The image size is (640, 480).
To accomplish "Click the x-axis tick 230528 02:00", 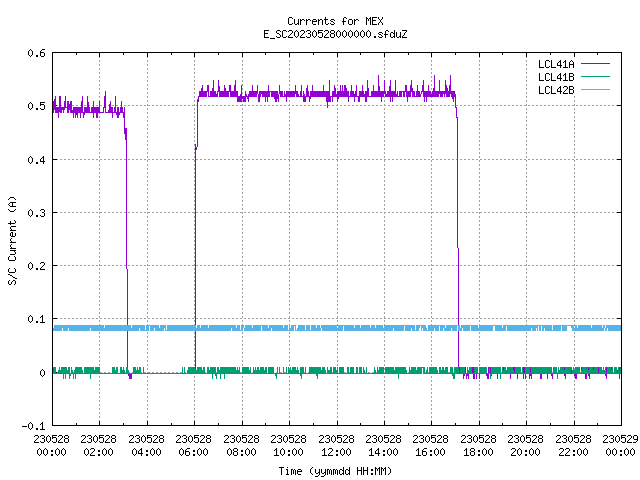I will [x=98, y=445].
